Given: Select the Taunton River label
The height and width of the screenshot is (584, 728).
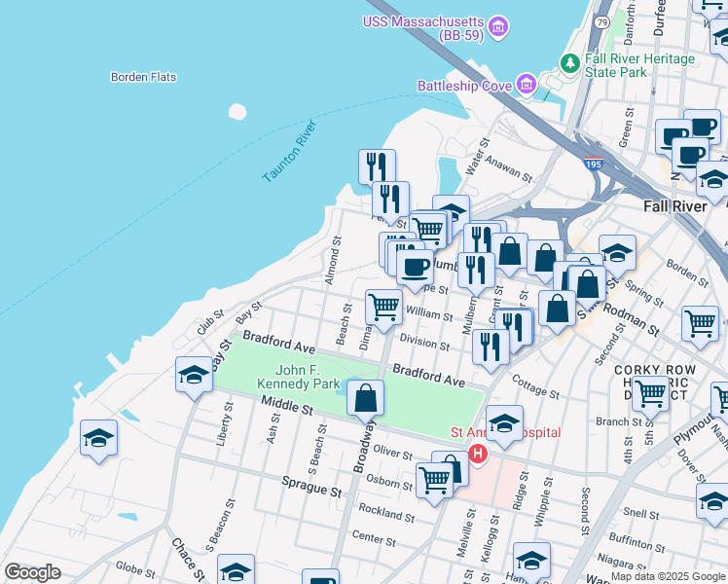Looking at the screenshot, I should coord(289,151).
